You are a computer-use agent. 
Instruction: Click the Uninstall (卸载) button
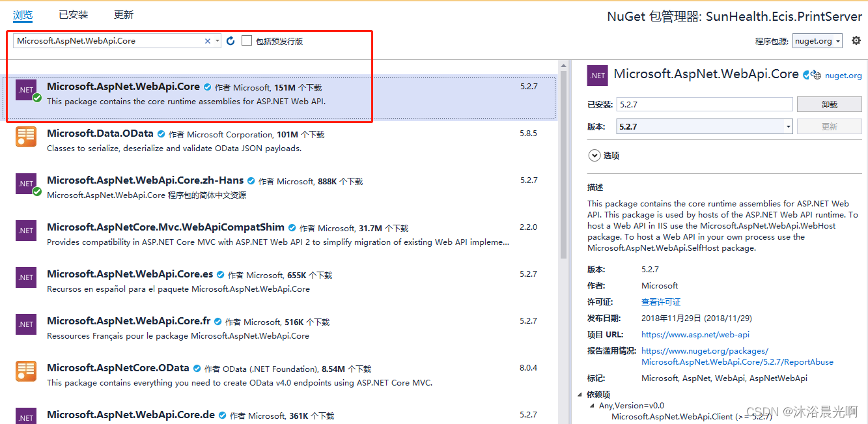[x=829, y=104]
